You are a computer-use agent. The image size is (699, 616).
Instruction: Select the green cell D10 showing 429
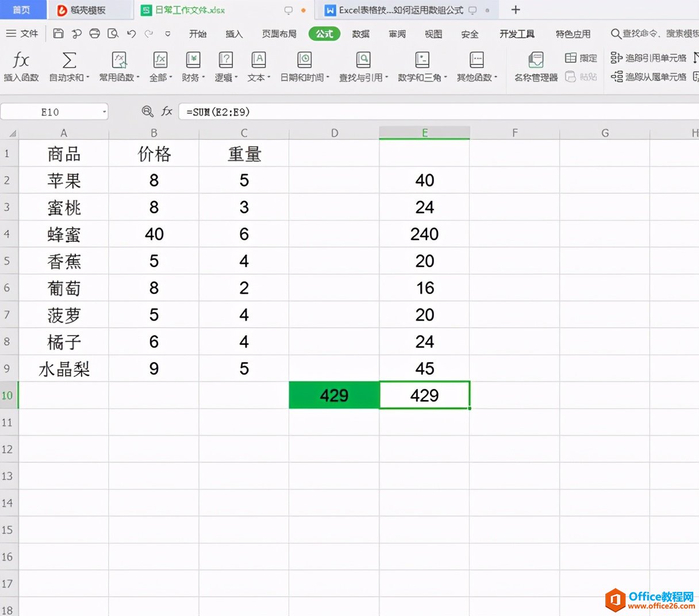(x=334, y=395)
